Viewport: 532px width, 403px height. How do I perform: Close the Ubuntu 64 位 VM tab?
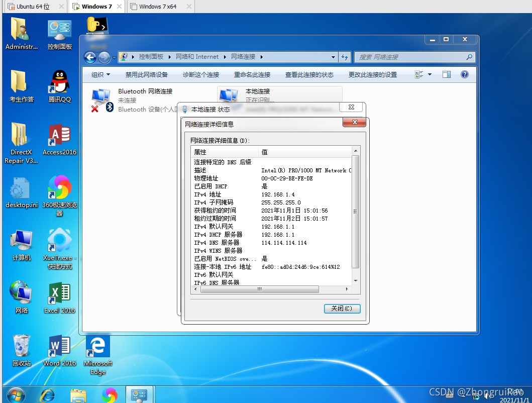tap(61, 7)
